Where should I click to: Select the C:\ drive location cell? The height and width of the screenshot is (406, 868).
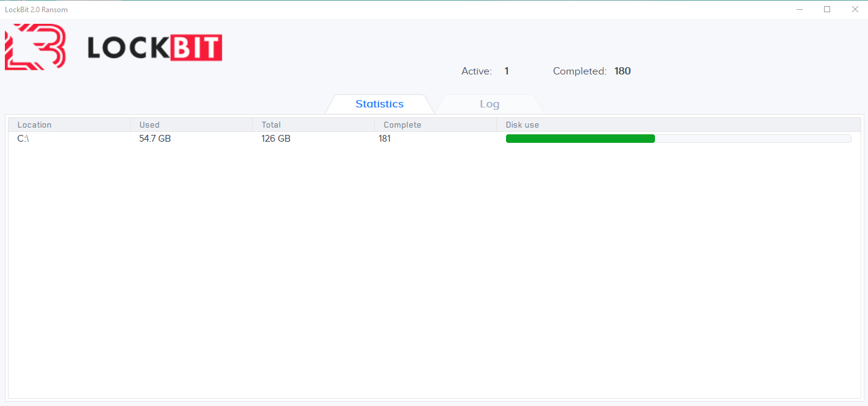point(23,139)
